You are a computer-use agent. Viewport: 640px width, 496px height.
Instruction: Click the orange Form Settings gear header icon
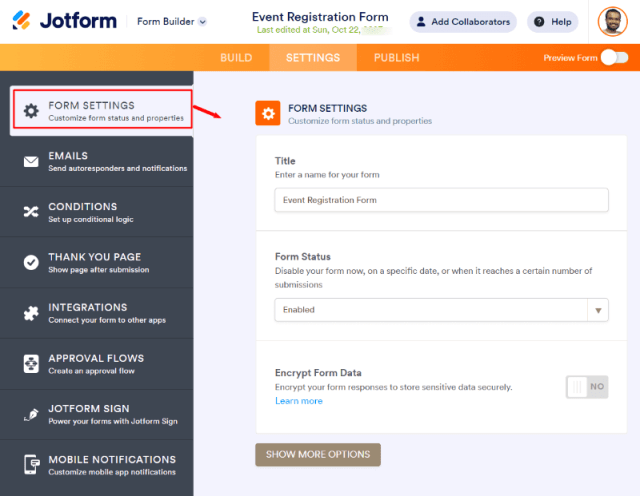pos(268,113)
